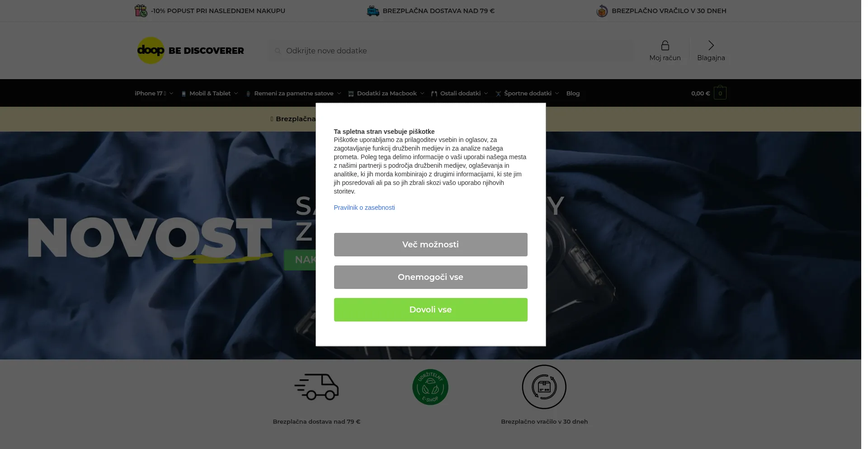This screenshot has width=868, height=449.
Task: Open the Blog menu item
Action: [x=573, y=94]
